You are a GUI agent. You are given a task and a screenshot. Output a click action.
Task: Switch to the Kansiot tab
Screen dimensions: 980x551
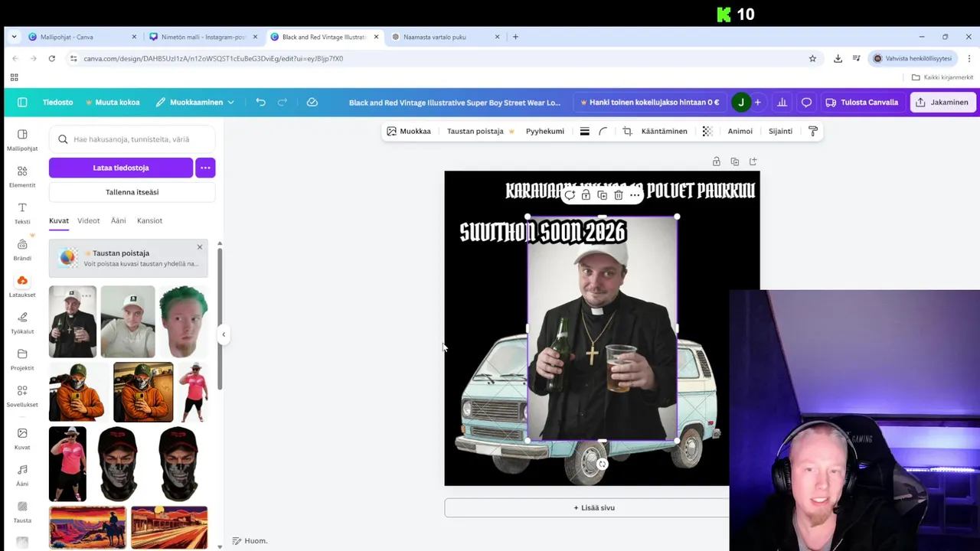149,220
